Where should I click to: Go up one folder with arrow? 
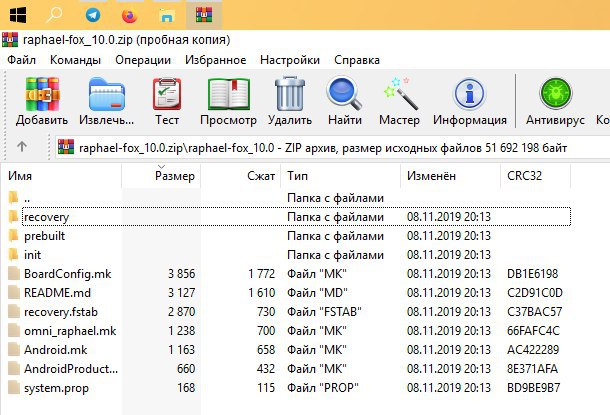click(x=22, y=147)
